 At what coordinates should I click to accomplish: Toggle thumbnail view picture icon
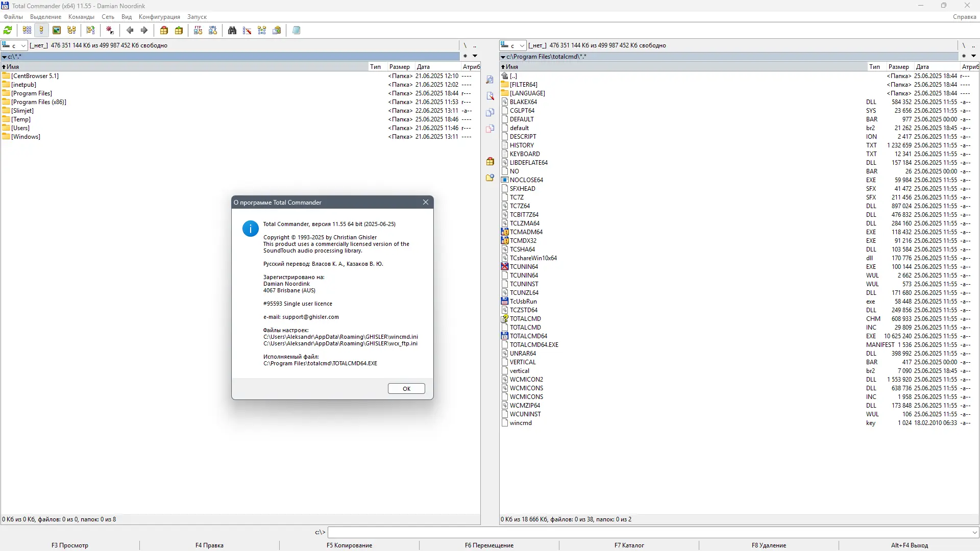point(57,31)
